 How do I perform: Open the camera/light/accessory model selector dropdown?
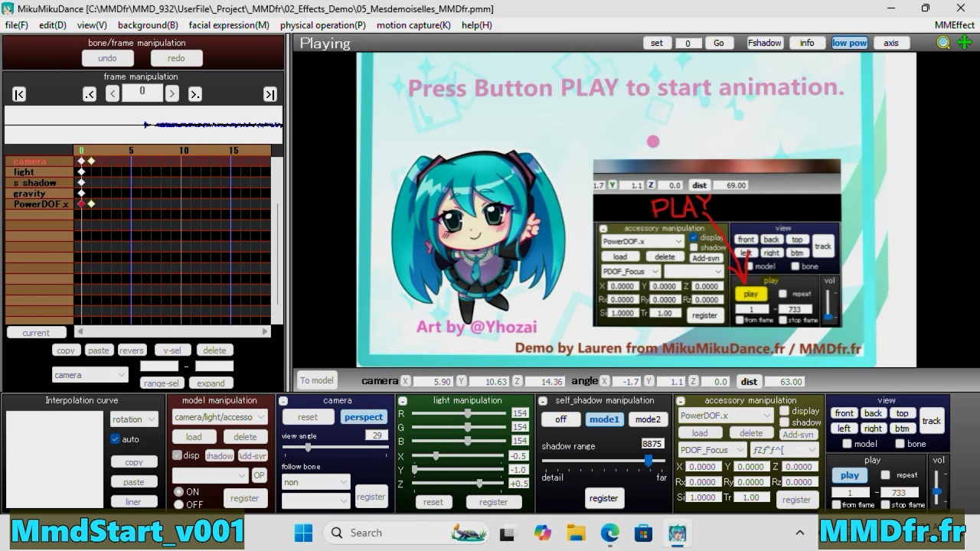pyautogui.click(x=220, y=417)
